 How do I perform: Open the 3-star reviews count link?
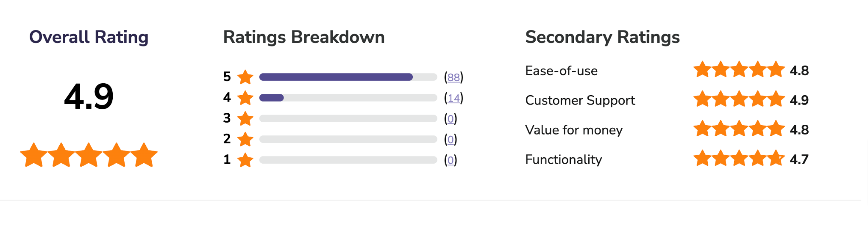(x=451, y=119)
